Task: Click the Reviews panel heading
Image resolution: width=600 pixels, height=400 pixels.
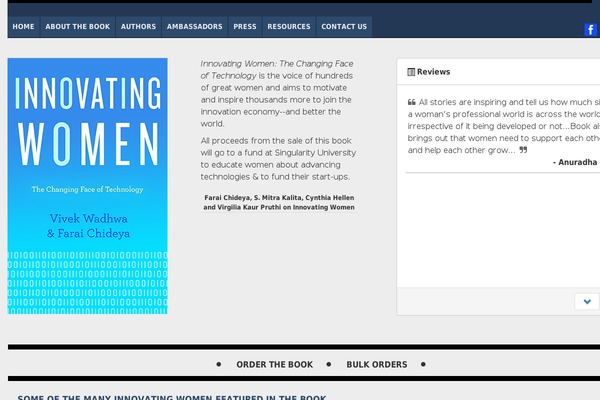Action: click(x=433, y=72)
